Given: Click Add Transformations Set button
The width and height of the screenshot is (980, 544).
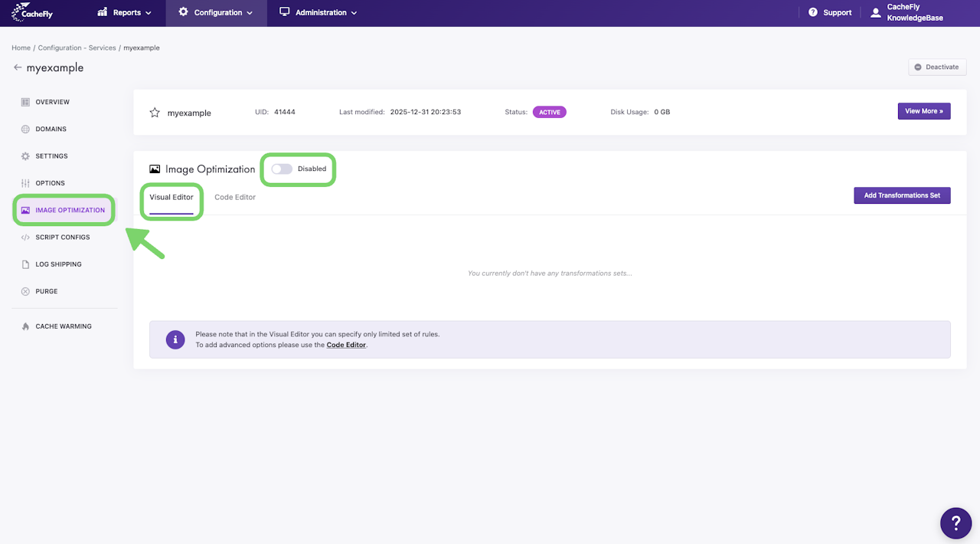Looking at the screenshot, I should pos(902,195).
